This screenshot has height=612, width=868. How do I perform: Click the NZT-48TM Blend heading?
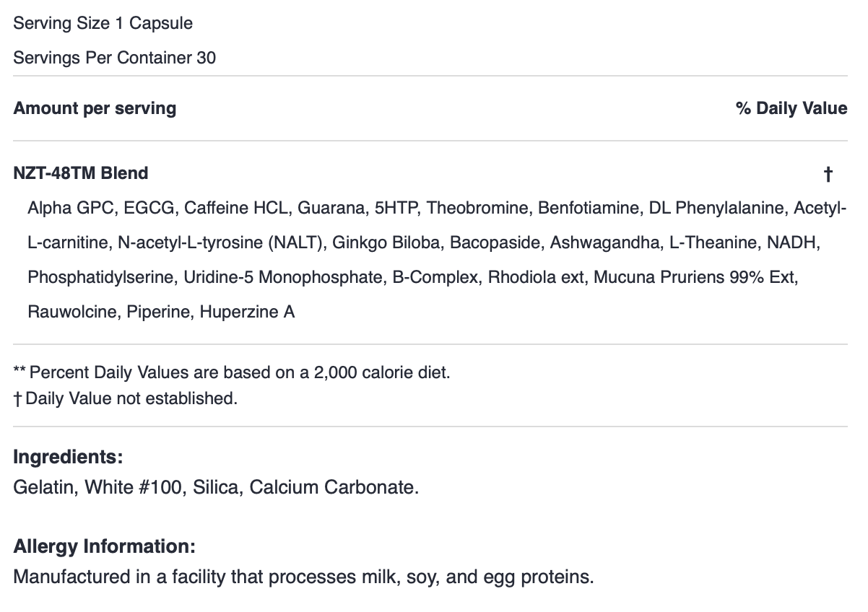[81, 173]
